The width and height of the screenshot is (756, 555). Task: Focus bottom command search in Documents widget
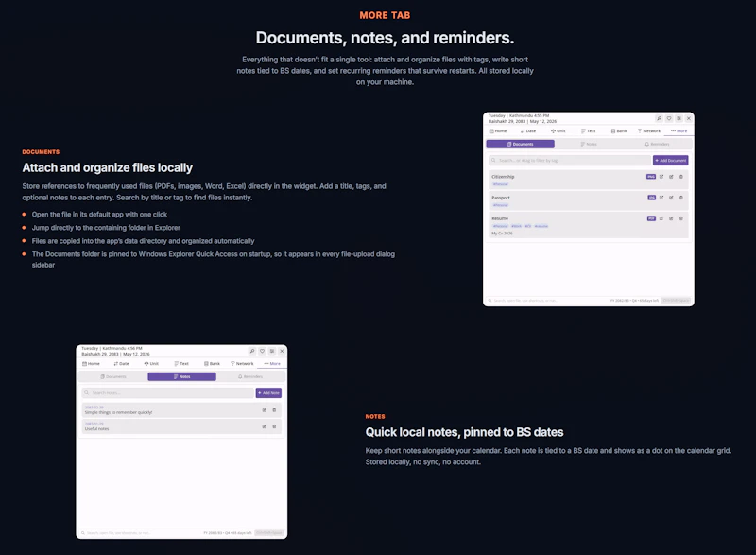point(547,301)
